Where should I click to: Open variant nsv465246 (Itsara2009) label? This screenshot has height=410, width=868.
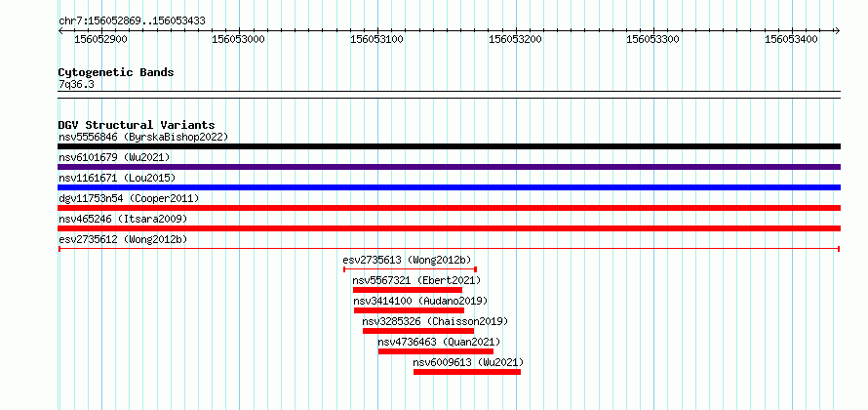(x=123, y=219)
